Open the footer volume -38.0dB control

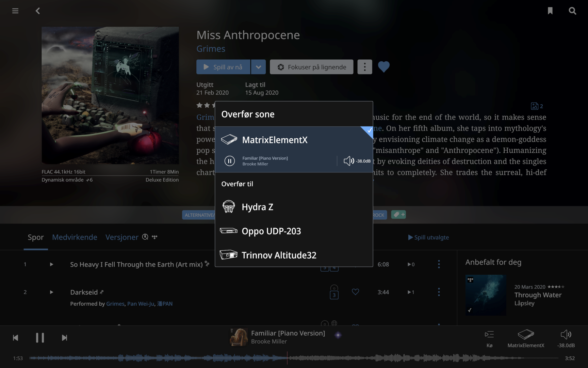coord(566,339)
